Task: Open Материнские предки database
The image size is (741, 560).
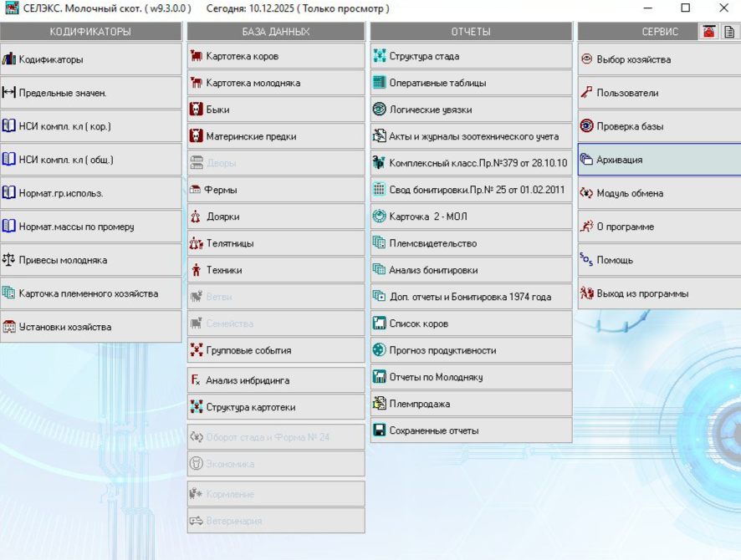Action: tap(276, 136)
